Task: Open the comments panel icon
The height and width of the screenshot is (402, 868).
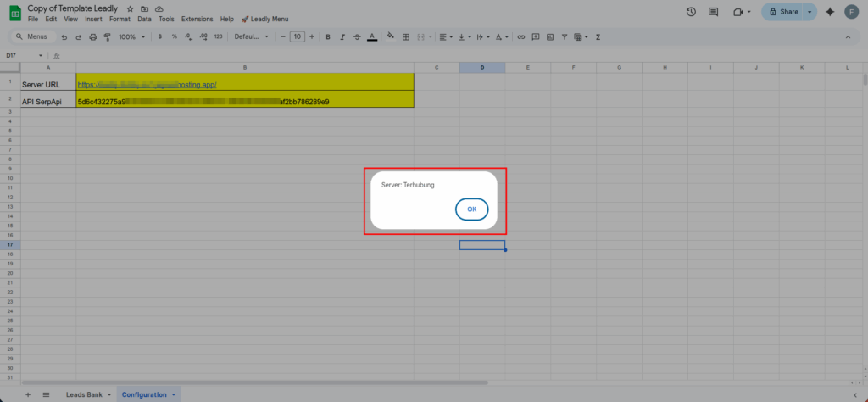Action: (713, 12)
